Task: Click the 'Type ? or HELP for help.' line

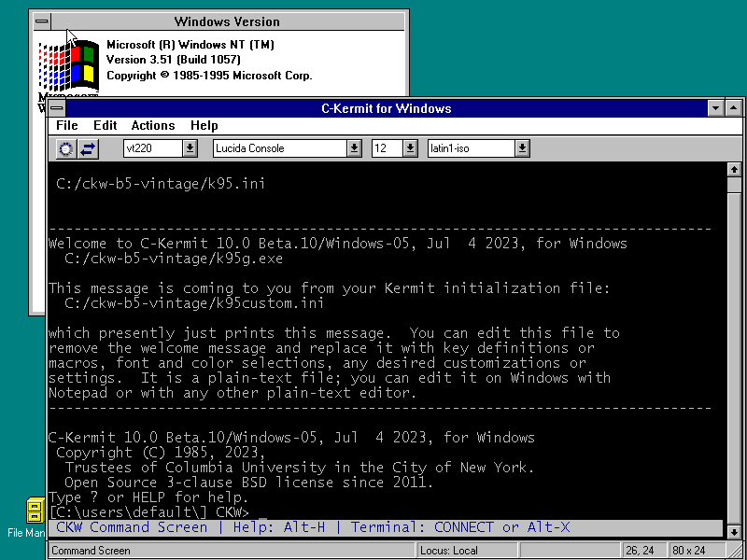Action: (x=148, y=497)
